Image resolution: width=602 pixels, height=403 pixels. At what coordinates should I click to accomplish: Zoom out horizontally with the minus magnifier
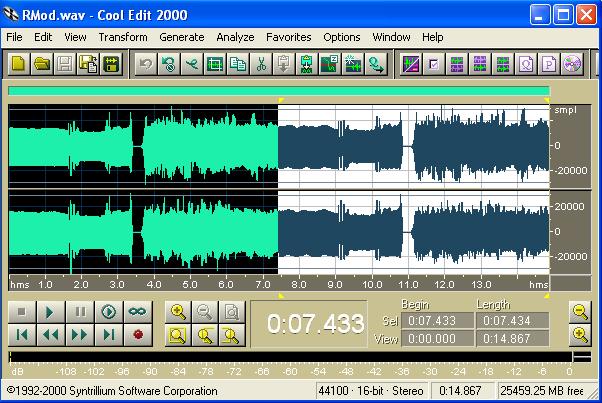coord(203,312)
